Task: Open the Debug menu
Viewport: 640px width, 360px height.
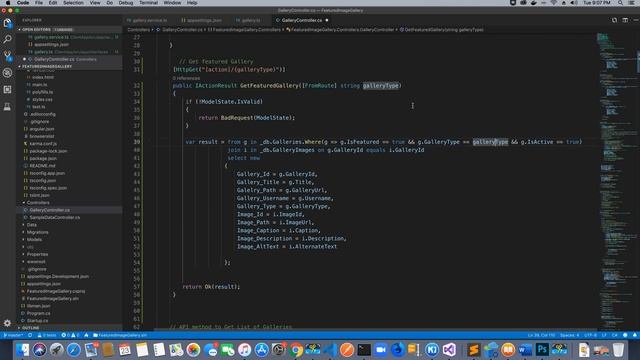Action: (126, 3)
